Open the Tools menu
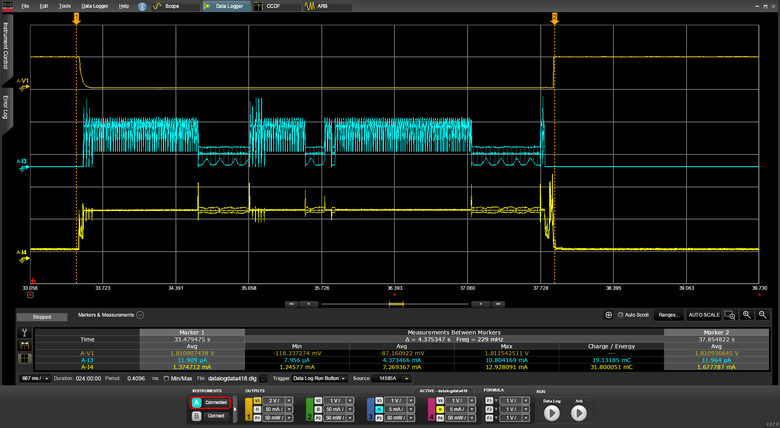 coord(65,6)
